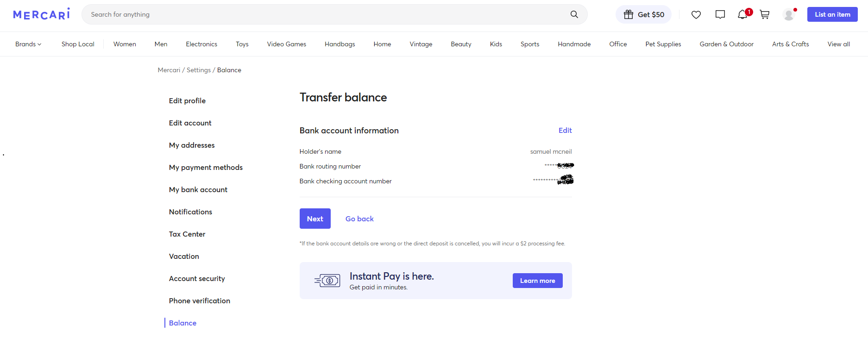Click Learn more about Instant Pay

pos(537,281)
